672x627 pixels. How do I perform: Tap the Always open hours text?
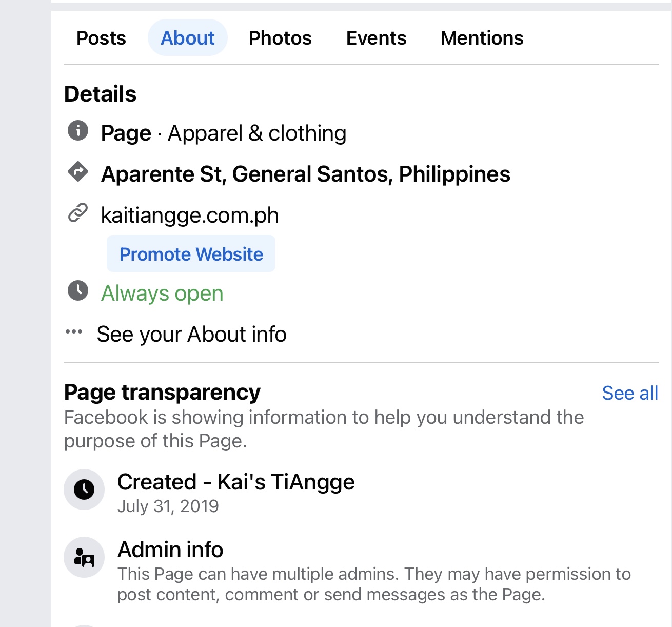162,293
